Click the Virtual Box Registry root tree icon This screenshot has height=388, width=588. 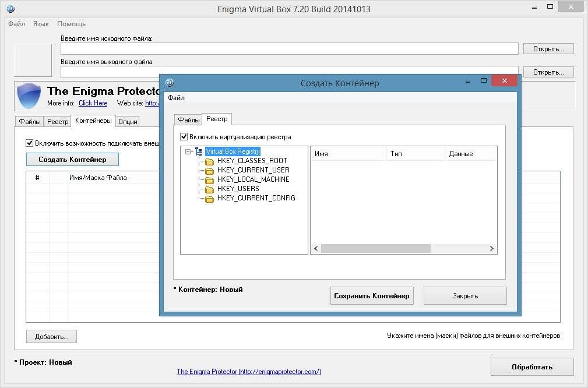click(199, 151)
